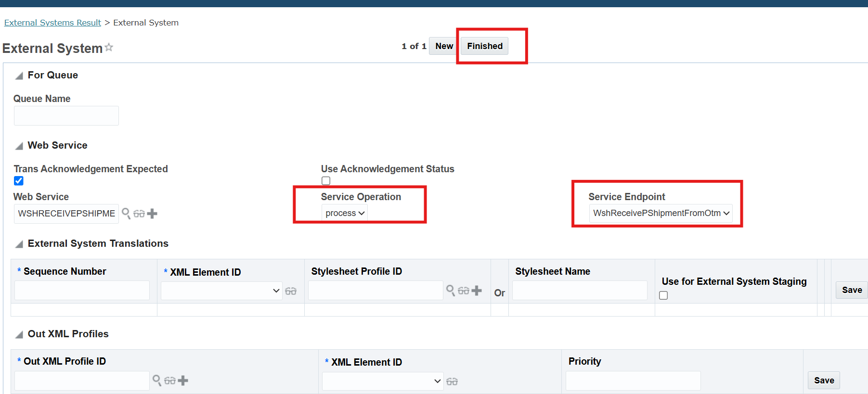The height and width of the screenshot is (394, 868).
Task: View Web Service details with glasses icon
Action: click(139, 214)
